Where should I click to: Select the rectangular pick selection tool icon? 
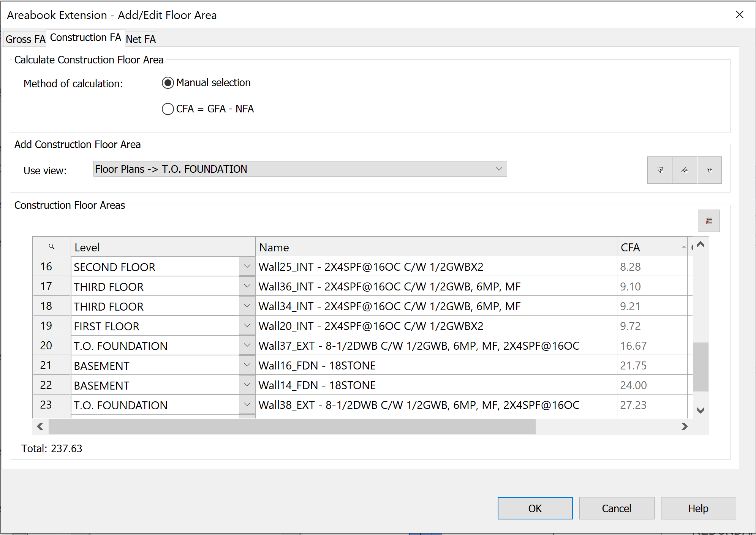pos(660,170)
